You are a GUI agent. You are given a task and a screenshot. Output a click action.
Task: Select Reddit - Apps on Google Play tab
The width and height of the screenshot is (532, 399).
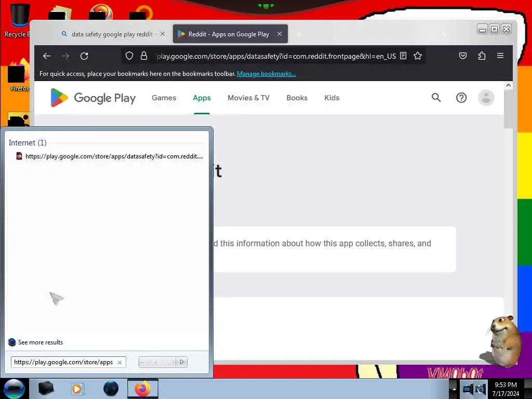[x=230, y=34]
